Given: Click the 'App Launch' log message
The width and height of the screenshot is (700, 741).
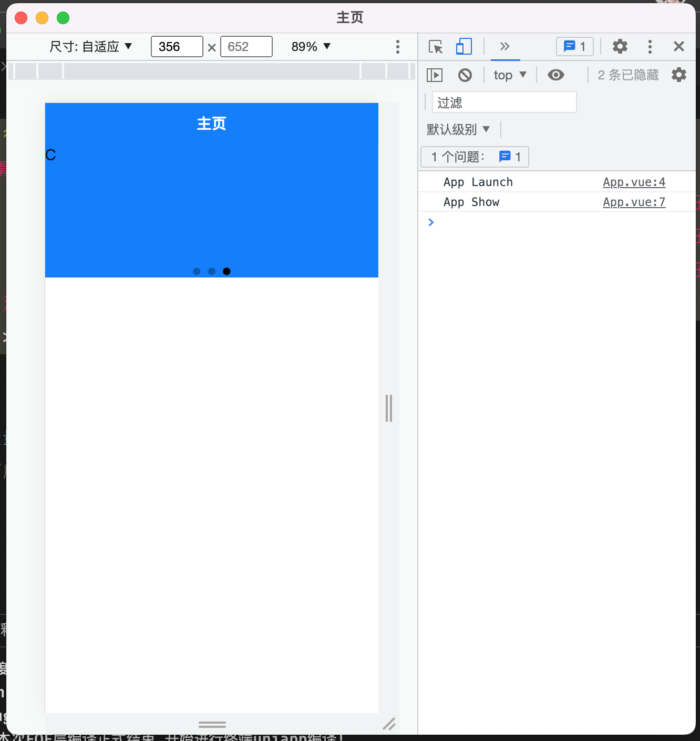Looking at the screenshot, I should pyautogui.click(x=478, y=182).
